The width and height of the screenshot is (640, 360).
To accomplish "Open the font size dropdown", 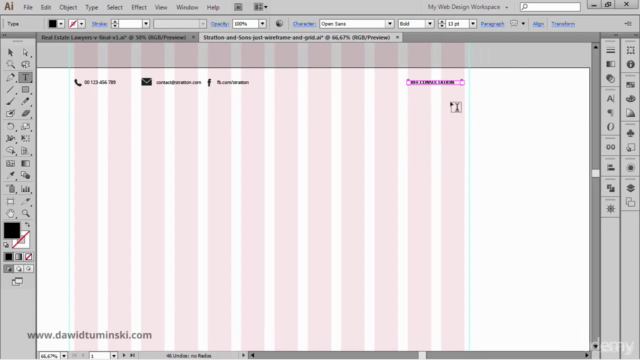I will pyautogui.click(x=473, y=24).
